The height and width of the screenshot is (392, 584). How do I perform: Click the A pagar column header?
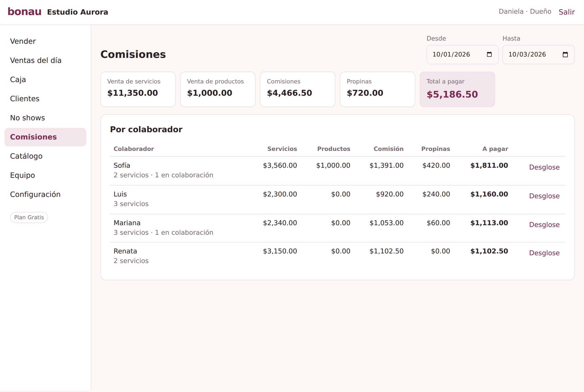[495, 149]
